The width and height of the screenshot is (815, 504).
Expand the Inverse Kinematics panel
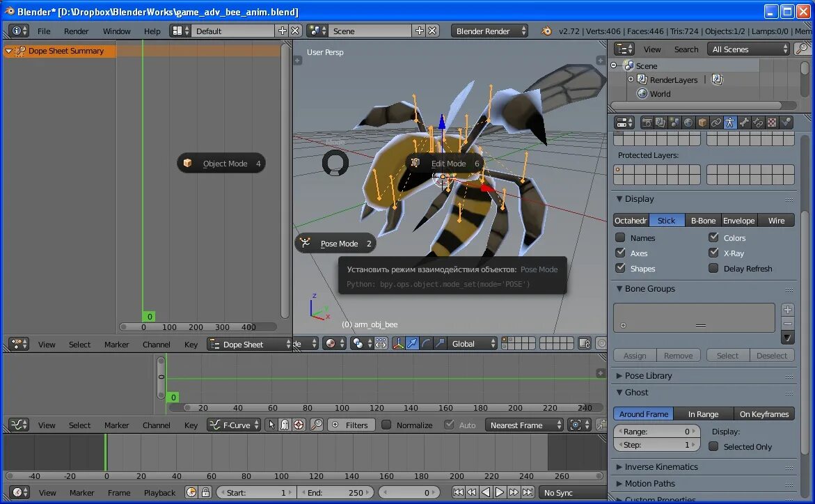point(660,467)
